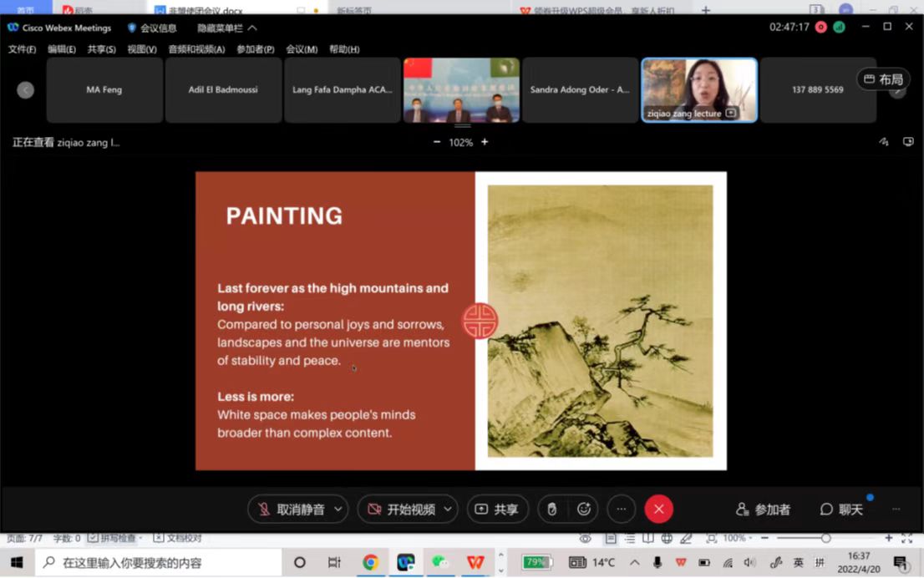Image resolution: width=924 pixels, height=578 pixels.
Task: Zoom out shared content with minus
Action: 437,142
